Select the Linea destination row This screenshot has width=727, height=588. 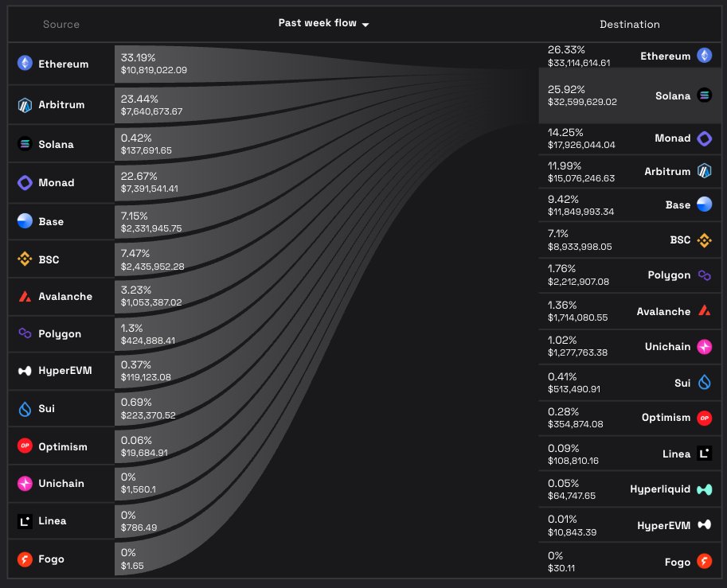coord(629,454)
